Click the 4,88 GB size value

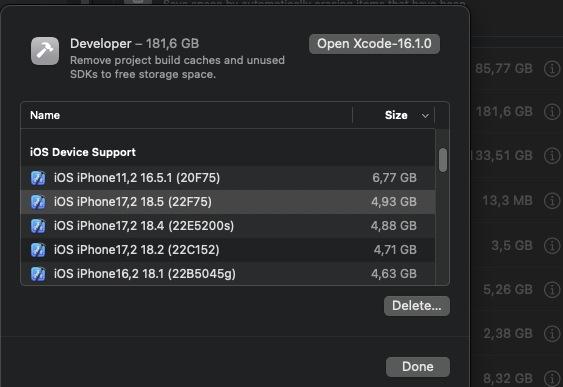tap(394, 226)
